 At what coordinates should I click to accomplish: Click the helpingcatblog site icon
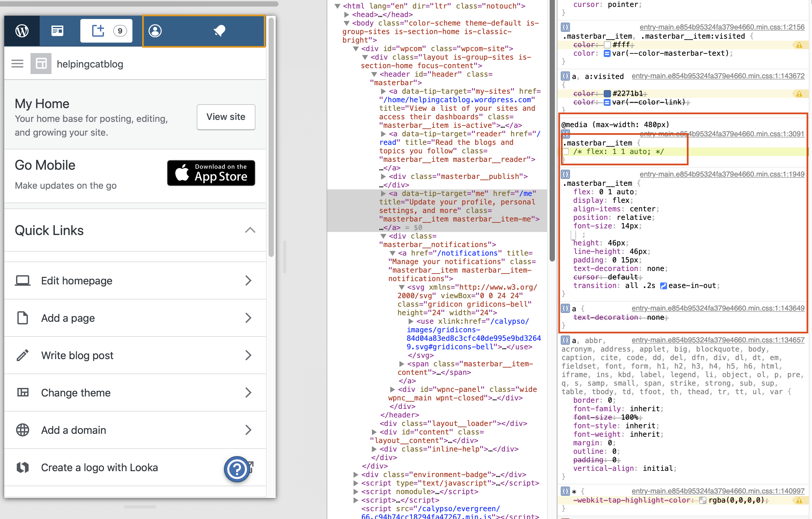coord(41,64)
